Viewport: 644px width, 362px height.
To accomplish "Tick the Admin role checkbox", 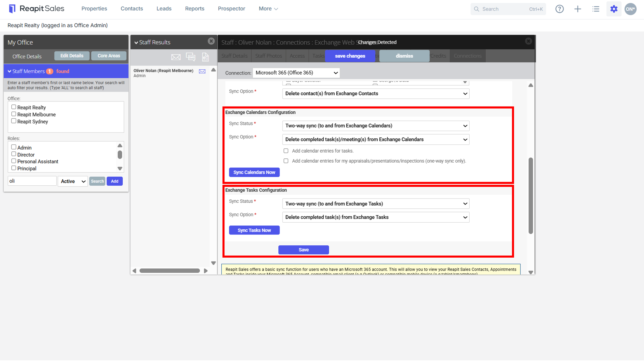I will [13, 147].
